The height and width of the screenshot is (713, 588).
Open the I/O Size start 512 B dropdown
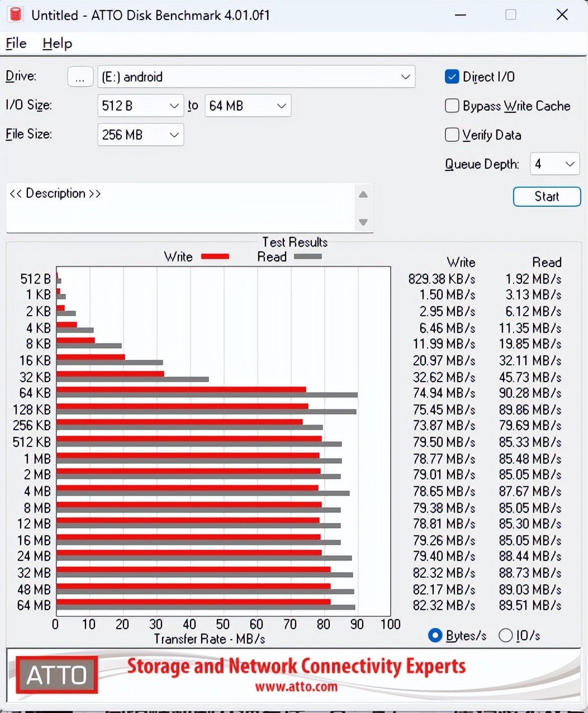pyautogui.click(x=140, y=106)
